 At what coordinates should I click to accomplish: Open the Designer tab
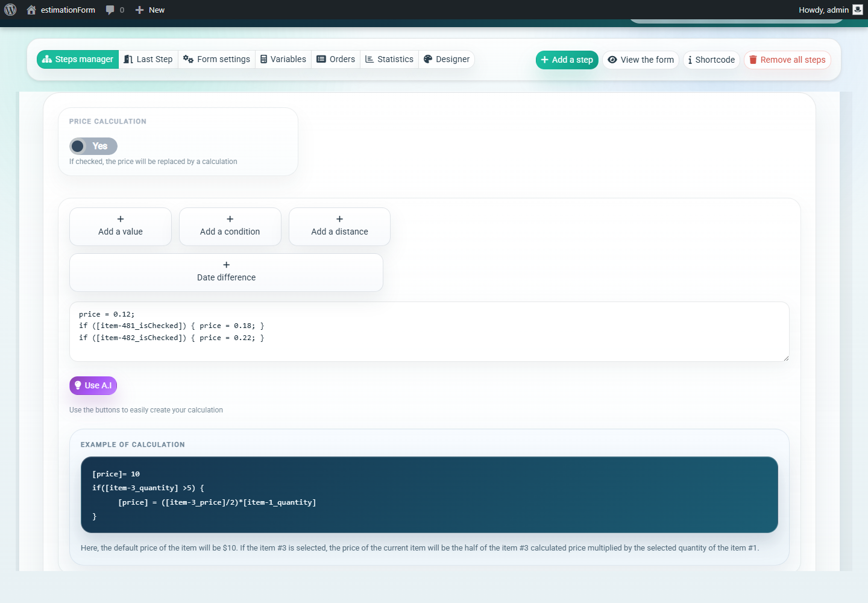447,59
